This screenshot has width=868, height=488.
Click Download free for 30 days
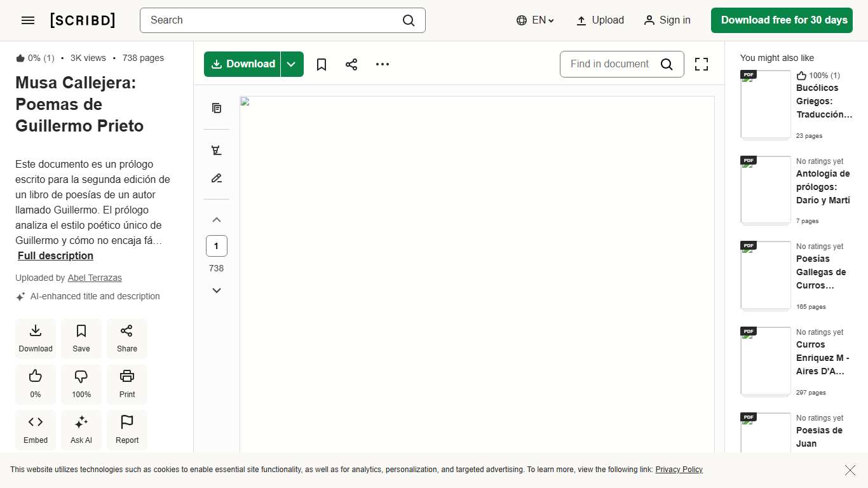pyautogui.click(x=784, y=20)
